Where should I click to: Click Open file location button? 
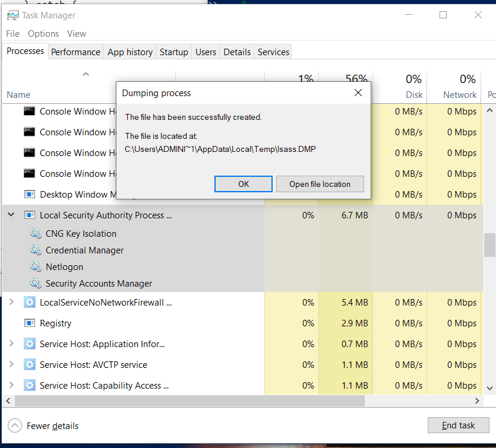tap(320, 184)
